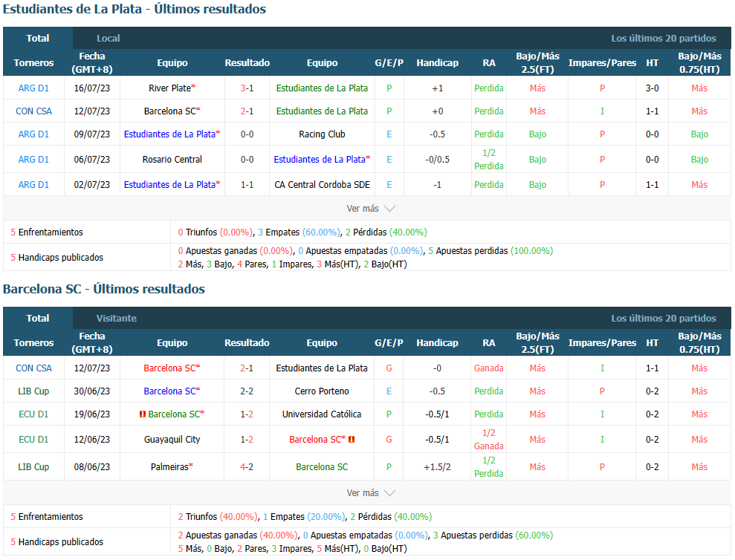Click the Impares/Pares header in Barcelona table

pos(603,342)
